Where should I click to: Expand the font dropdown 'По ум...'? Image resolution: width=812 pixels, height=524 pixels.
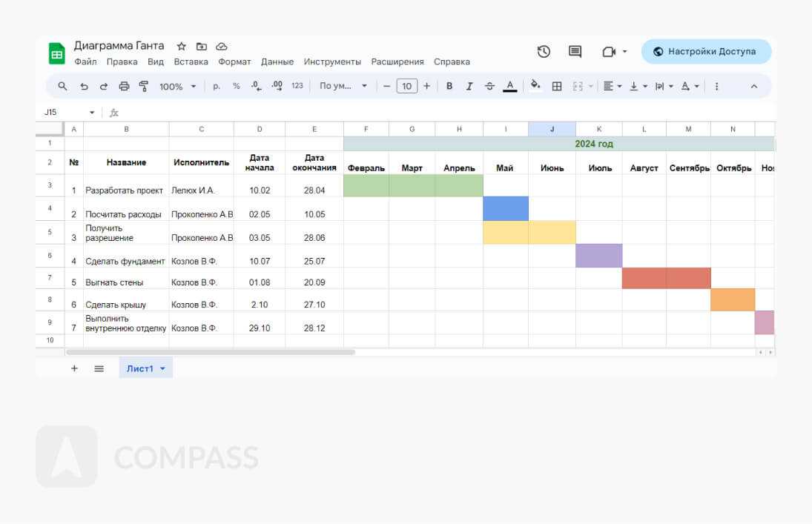pos(343,87)
